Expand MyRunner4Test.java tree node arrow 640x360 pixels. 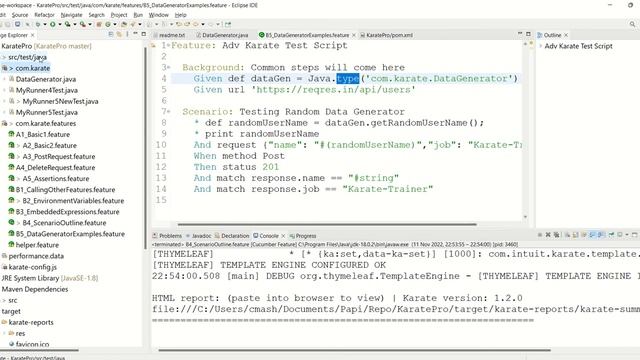click(4, 90)
